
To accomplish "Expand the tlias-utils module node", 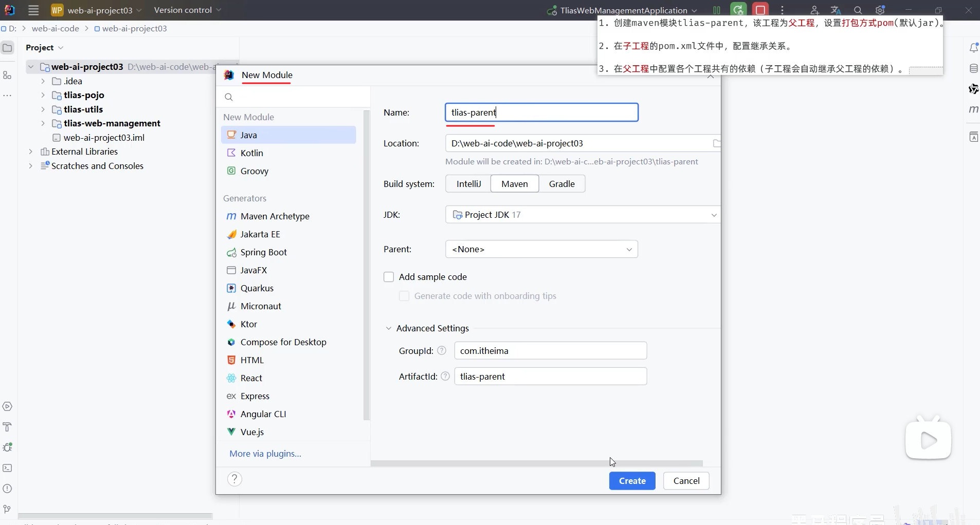I will click(x=43, y=109).
